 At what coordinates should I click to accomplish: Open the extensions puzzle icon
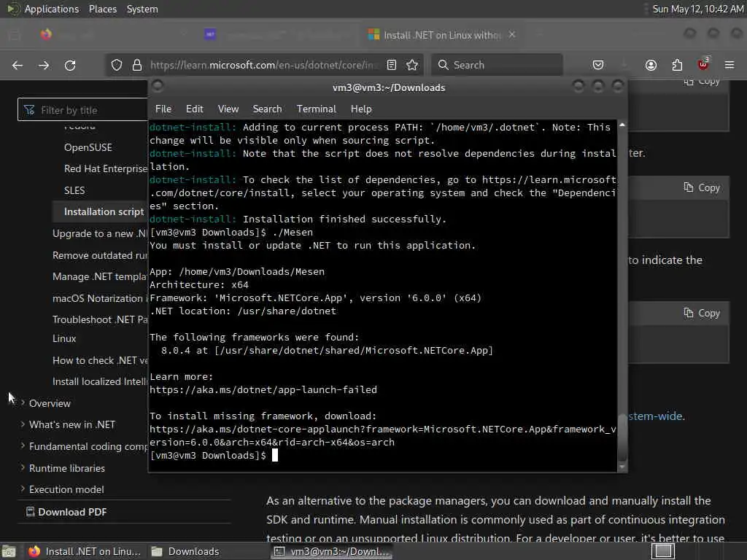677,65
